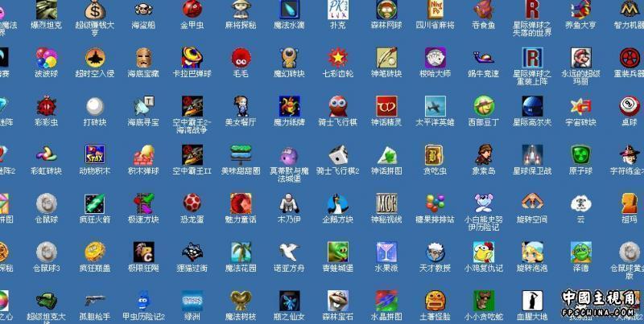Screen dimensions: 644x324
Task: Launch 海底宝藏 mask icon
Action: (144, 58)
